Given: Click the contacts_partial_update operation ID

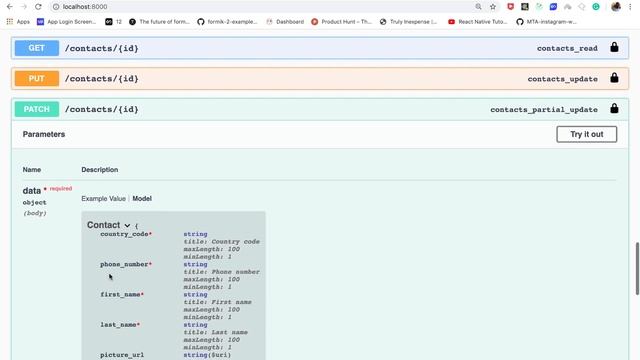Looking at the screenshot, I should (544, 109).
